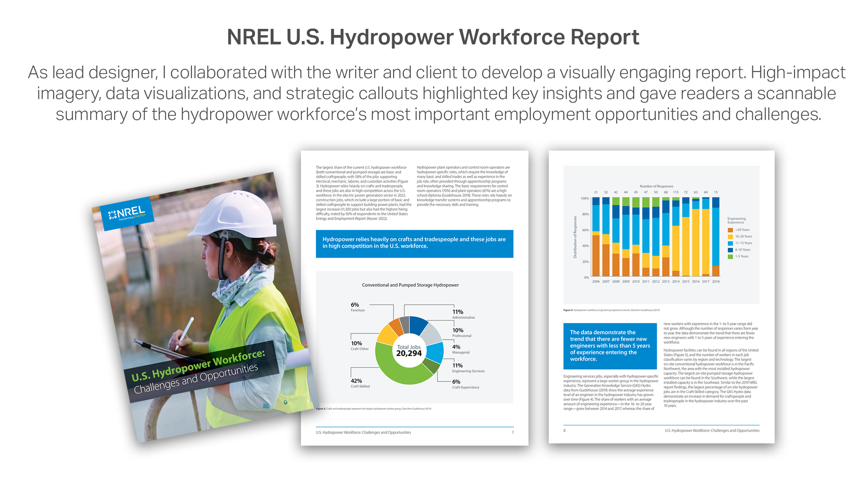Click the '115' response count above the bars

point(676,192)
